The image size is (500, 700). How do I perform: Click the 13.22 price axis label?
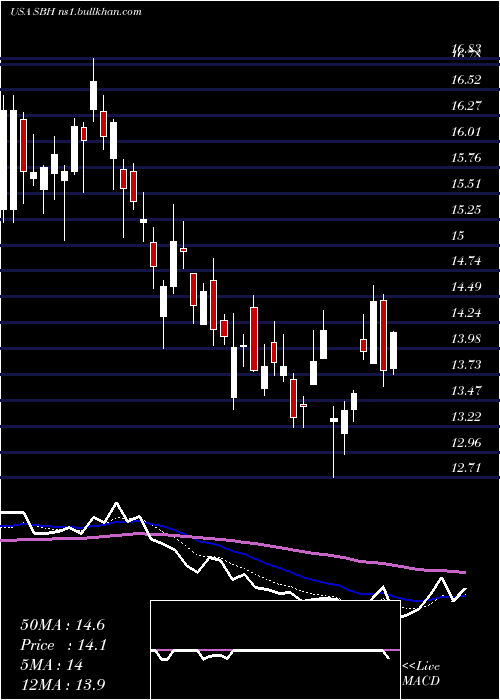coord(466,417)
